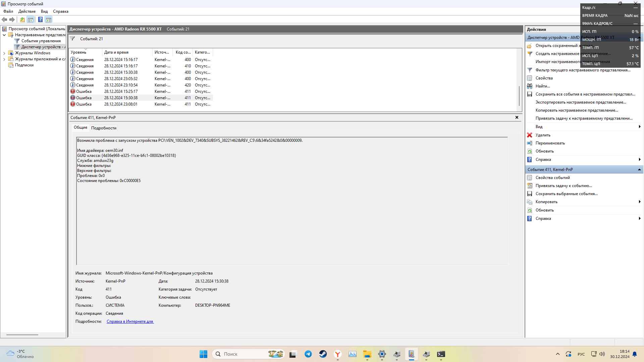Click the Back arrow toolbar icon
The width and height of the screenshot is (644, 362).
4,19
